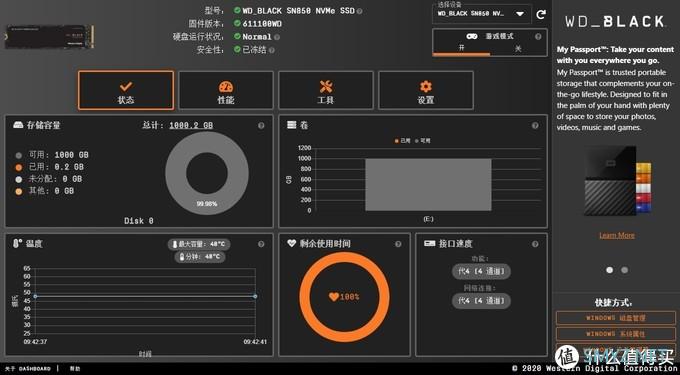680x375 pixels.
Task: Click help icon next to 游戏模式
Action: click(x=538, y=36)
